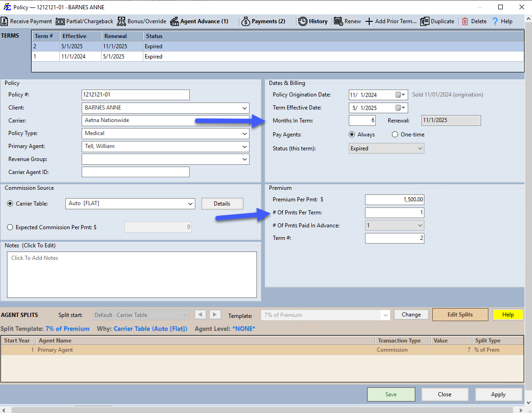Screen dimensions: 532x413
Task: Click the Carrier Agent ID field
Action: click(x=135, y=172)
